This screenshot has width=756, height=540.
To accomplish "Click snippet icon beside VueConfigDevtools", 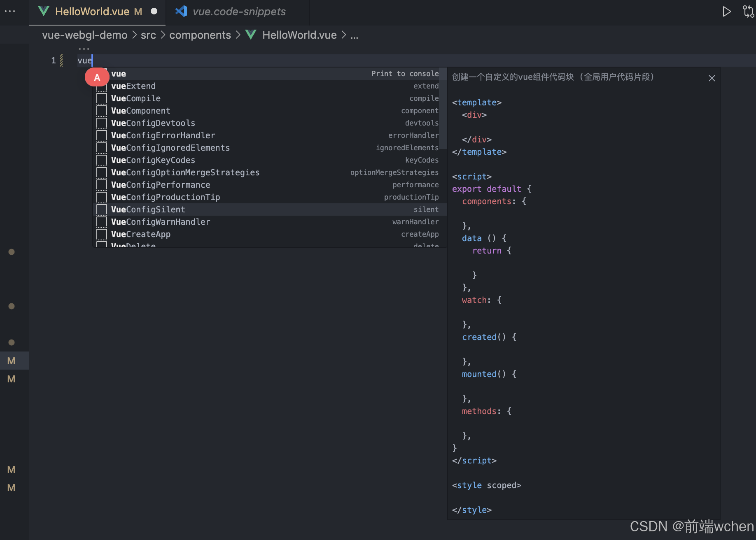I will pyautogui.click(x=102, y=123).
